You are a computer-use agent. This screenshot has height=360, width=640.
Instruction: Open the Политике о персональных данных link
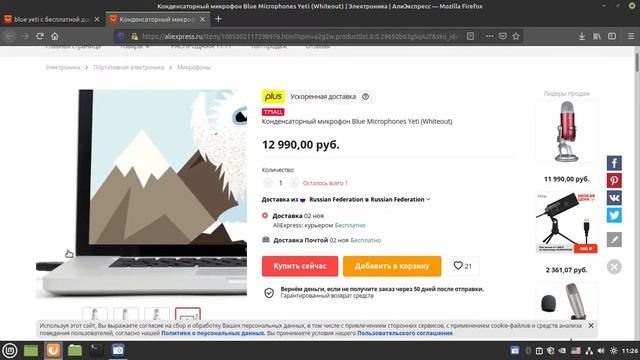coord(213,333)
